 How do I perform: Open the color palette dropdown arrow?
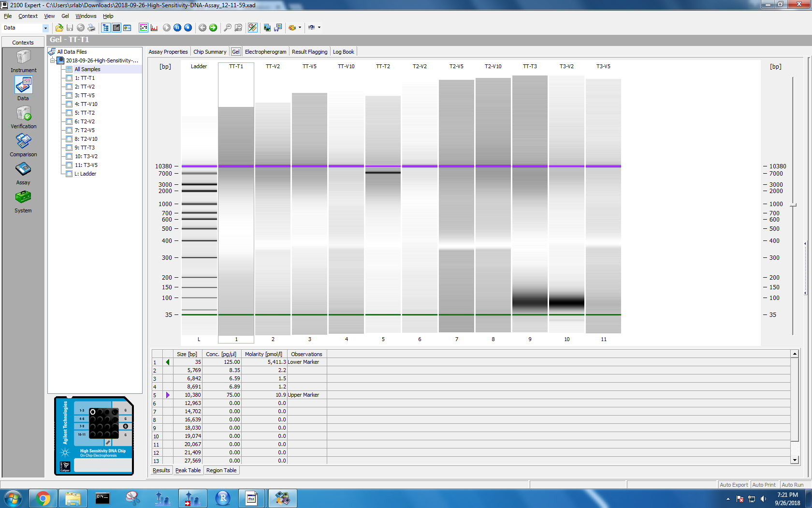coord(300,28)
